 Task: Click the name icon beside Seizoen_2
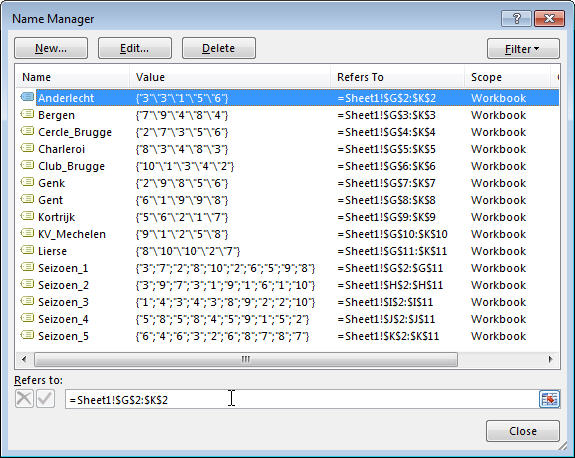[28, 284]
